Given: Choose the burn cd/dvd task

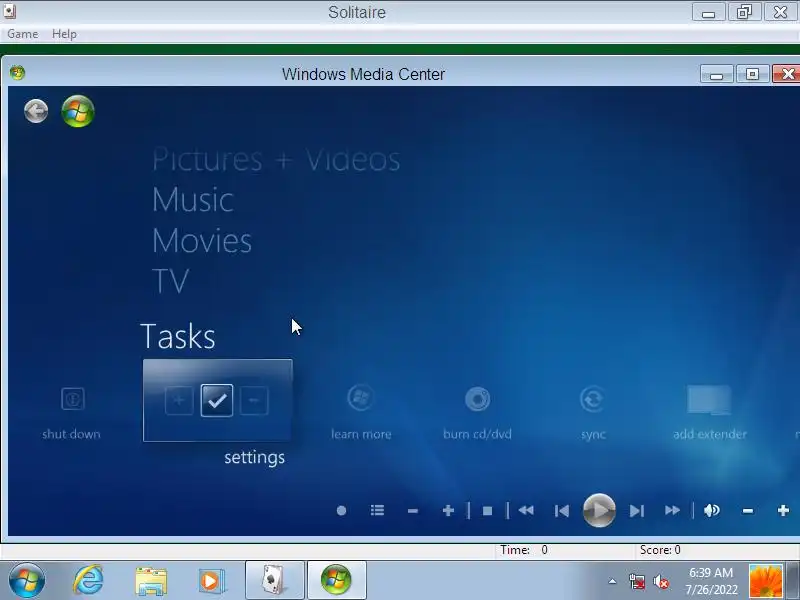Looking at the screenshot, I should (x=477, y=413).
